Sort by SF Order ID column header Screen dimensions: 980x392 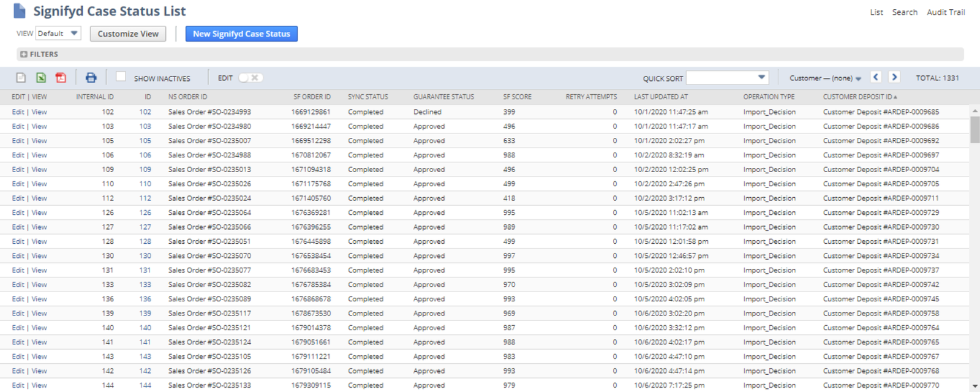tap(312, 97)
